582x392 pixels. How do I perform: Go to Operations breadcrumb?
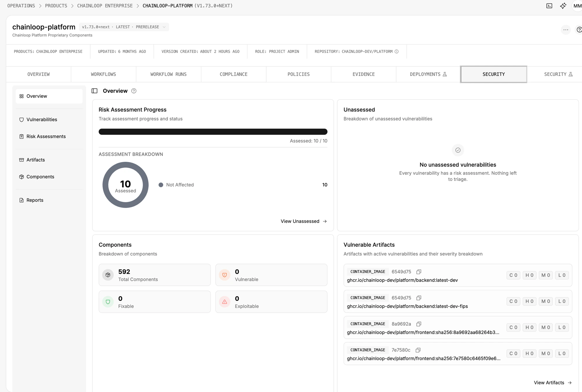click(x=21, y=6)
